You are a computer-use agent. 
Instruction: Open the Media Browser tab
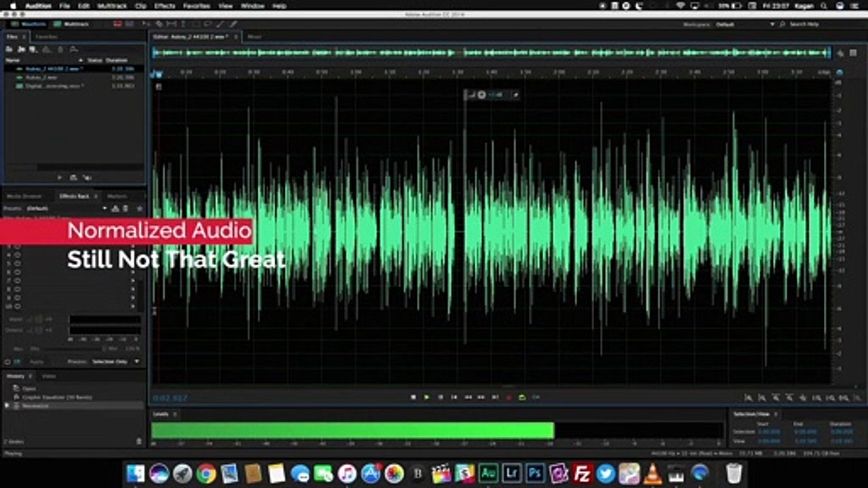click(x=24, y=196)
